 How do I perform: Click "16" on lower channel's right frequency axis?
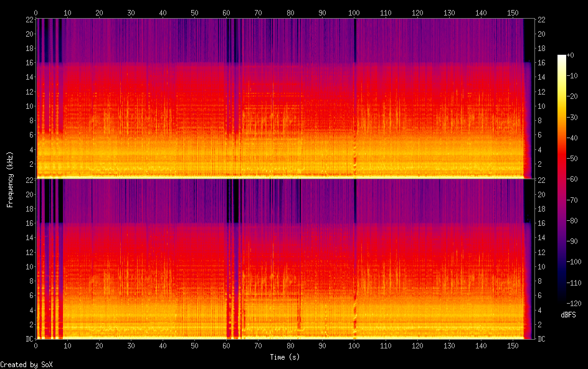541,223
